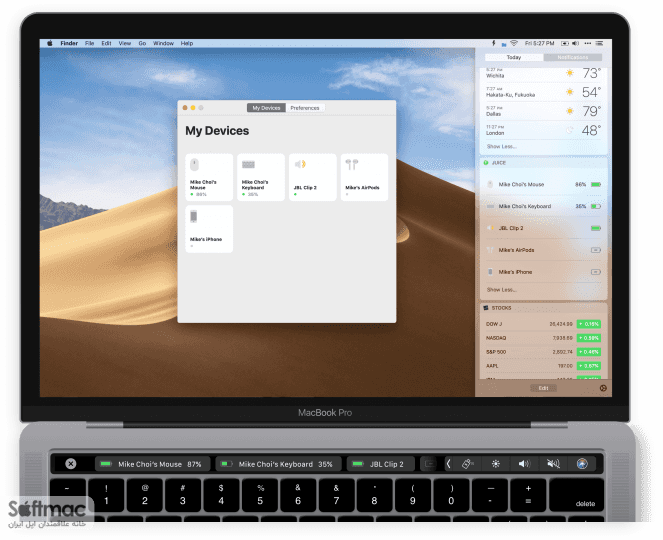The image size is (663, 540).
Task: Click the battery status icon in menu bar
Action: 564,43
